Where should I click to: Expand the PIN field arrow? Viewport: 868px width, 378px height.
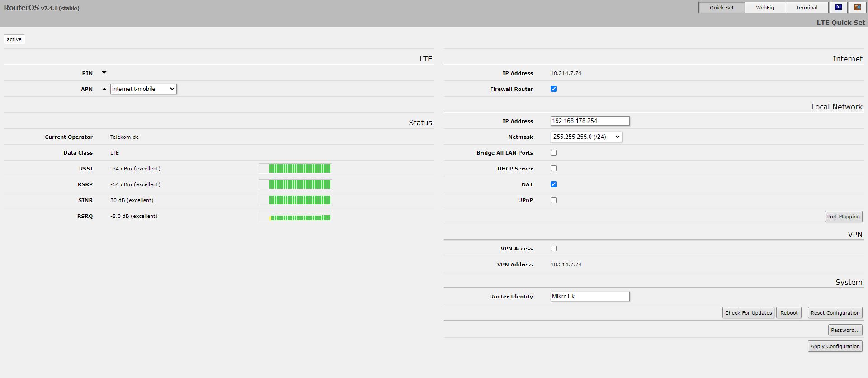pos(104,73)
